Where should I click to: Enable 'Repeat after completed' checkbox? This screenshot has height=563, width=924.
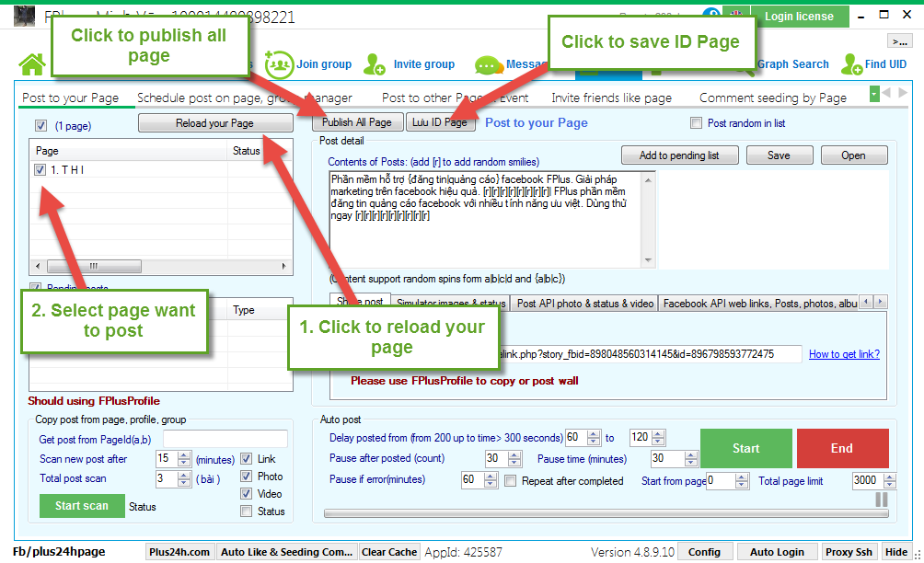[x=511, y=481]
